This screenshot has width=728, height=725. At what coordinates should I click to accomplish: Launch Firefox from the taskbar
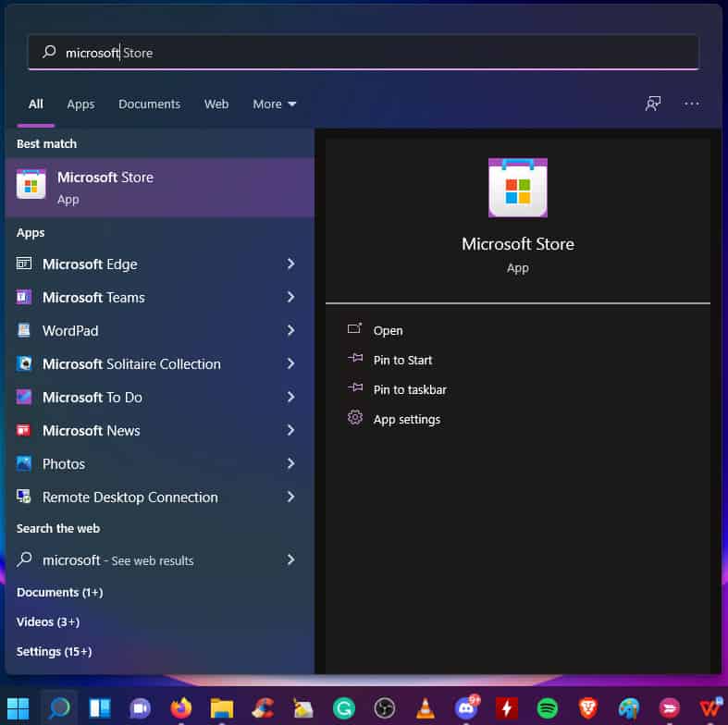click(180, 708)
